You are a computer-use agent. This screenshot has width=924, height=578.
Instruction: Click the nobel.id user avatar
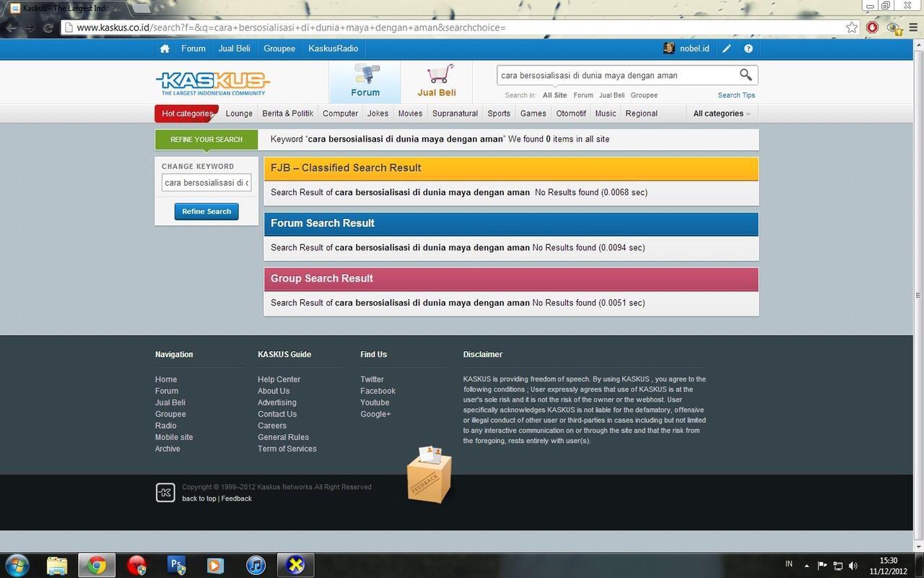pyautogui.click(x=669, y=48)
